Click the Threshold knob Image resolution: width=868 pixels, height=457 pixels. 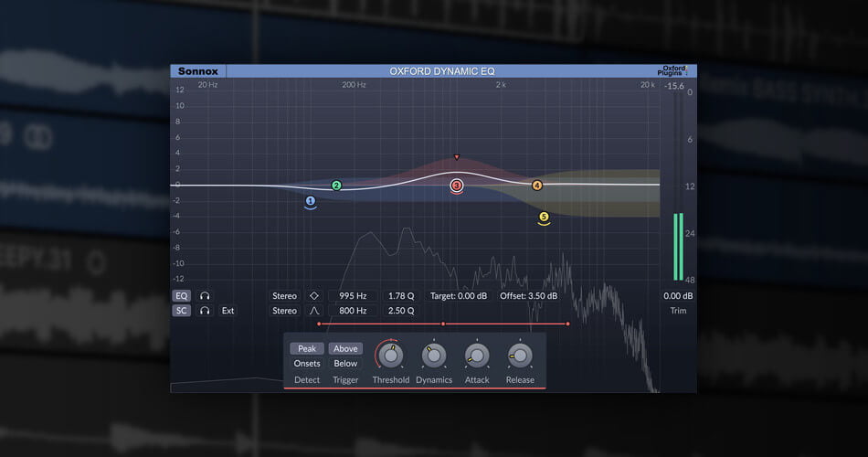tap(390, 356)
